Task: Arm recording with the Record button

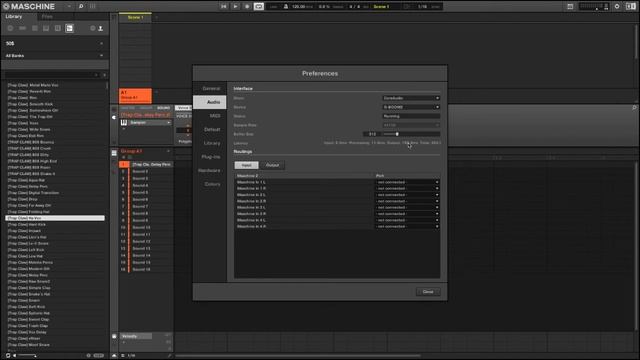Action: tap(247, 7)
